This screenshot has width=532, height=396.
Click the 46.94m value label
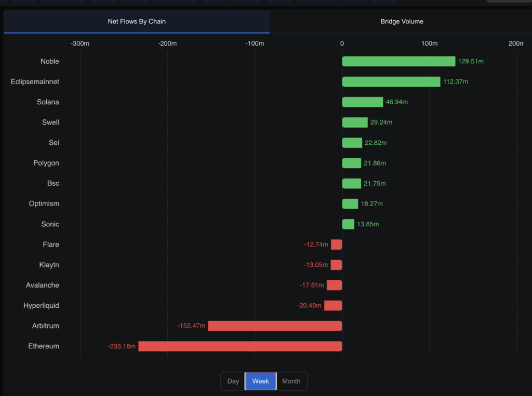[396, 102]
